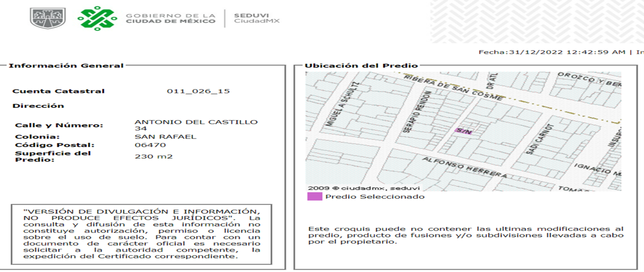Screen dimensions: 644x272
Task: Click the Superficie del Predio label
Action: point(53,156)
